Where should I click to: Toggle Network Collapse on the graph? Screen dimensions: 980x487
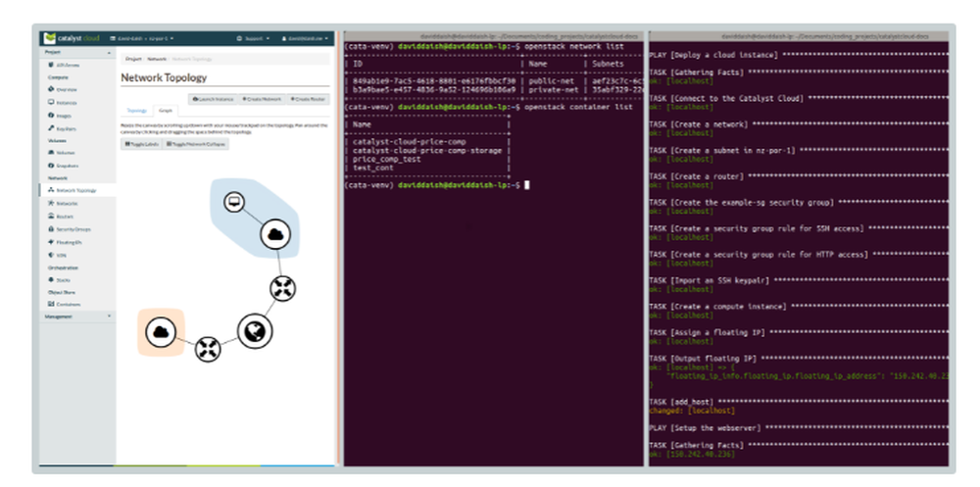click(x=196, y=144)
